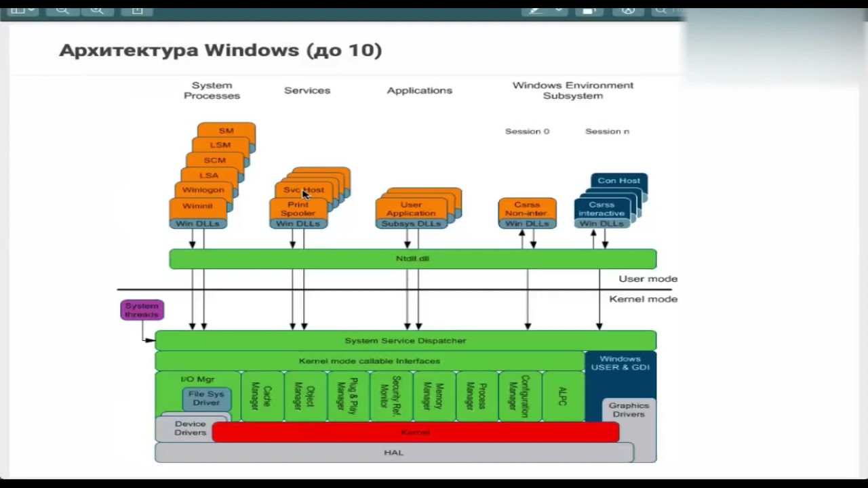Select the gray "HAL" bar
The width and height of the screenshot is (868, 488).
click(x=394, y=453)
